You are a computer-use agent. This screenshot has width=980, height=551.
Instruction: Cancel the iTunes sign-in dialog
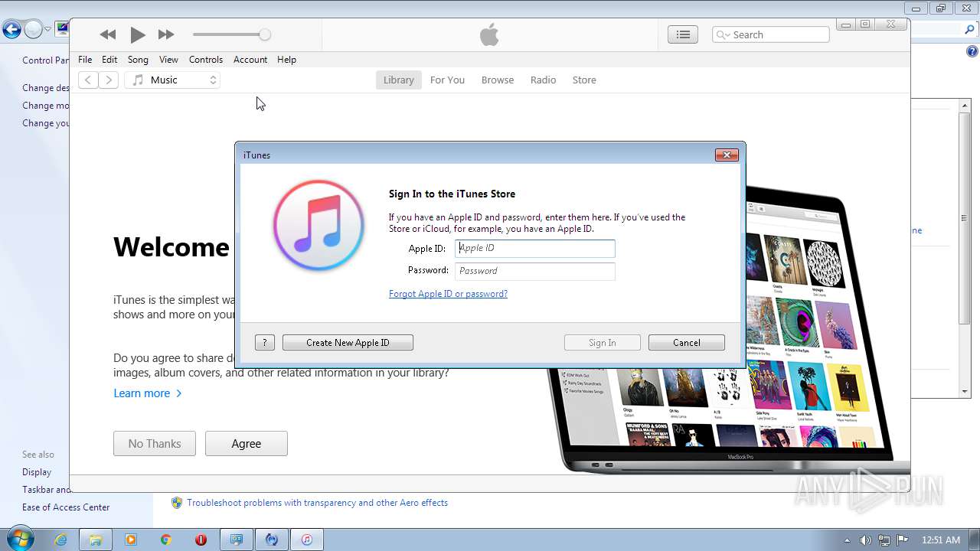687,343
